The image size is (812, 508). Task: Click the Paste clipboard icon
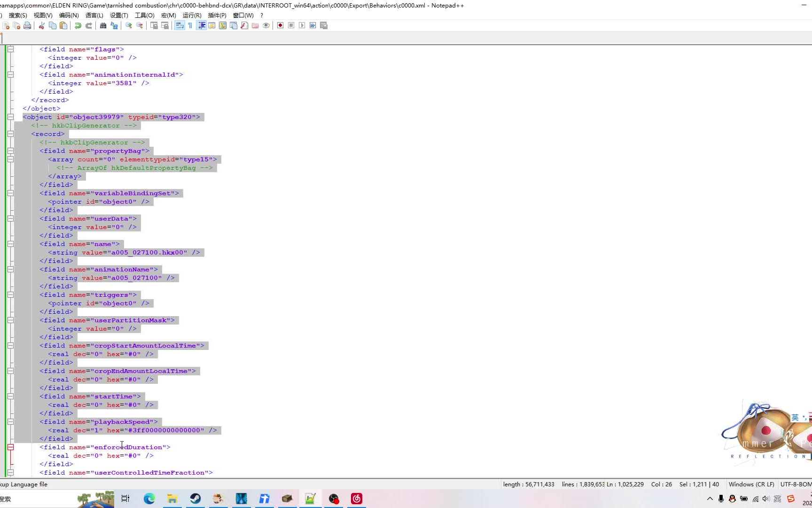tap(63, 25)
